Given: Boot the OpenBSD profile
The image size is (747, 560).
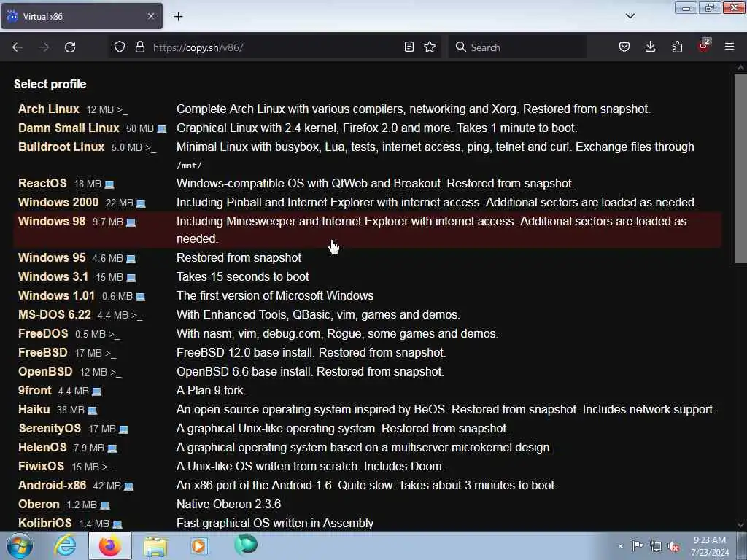Looking at the screenshot, I should click(x=45, y=372).
